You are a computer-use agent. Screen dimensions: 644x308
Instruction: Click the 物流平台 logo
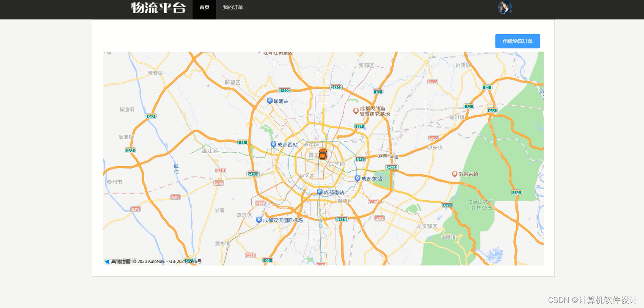[158, 8]
